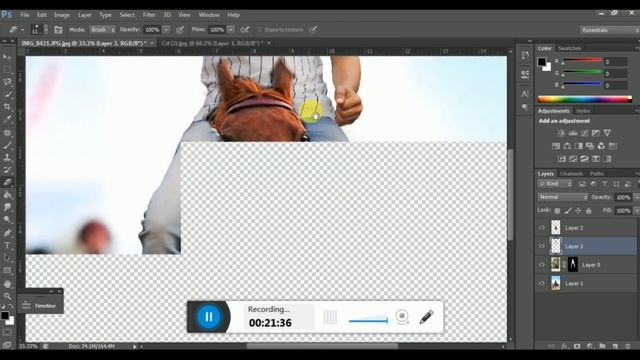Select the Crop tool

pyautogui.click(x=7, y=107)
